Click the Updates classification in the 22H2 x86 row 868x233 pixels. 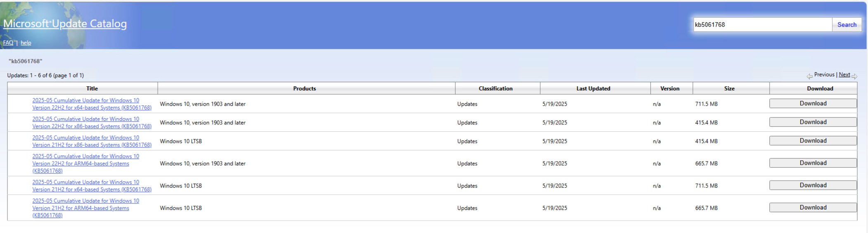pyautogui.click(x=467, y=122)
